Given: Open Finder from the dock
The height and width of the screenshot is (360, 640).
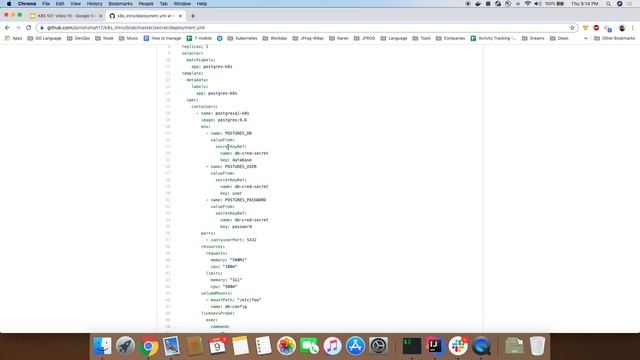Looking at the screenshot, I should (x=102, y=346).
